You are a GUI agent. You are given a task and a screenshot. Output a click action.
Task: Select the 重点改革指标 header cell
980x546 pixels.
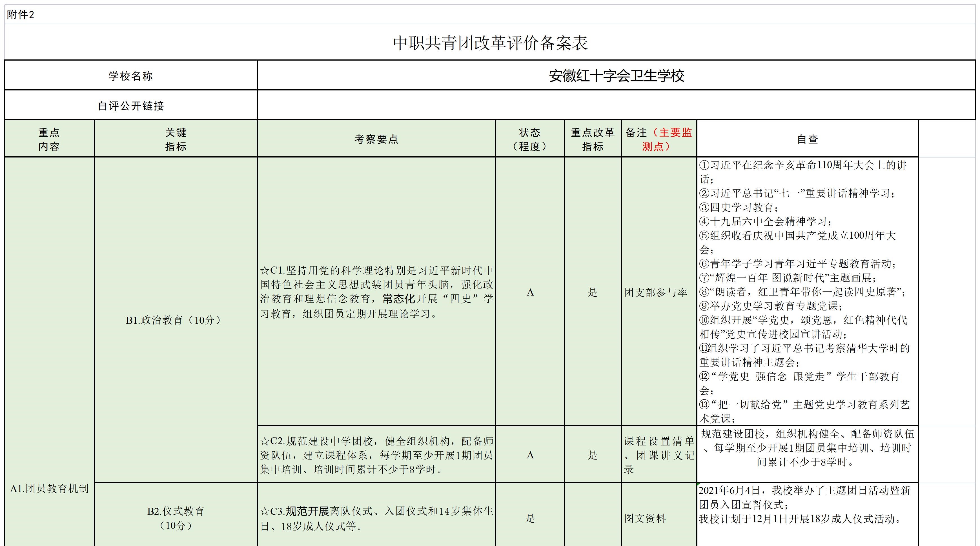coord(592,139)
